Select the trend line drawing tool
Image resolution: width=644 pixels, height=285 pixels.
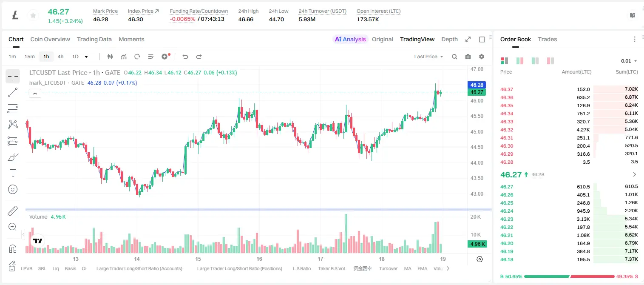tap(13, 92)
